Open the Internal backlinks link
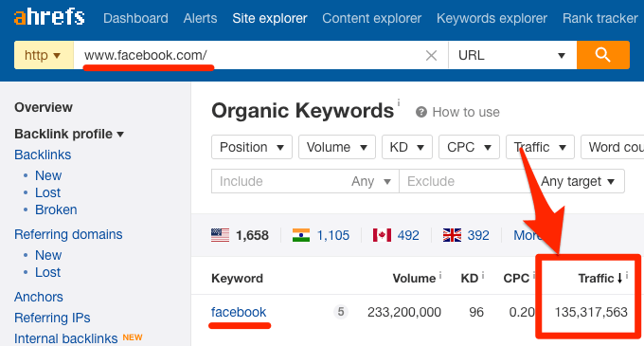This screenshot has height=346, width=644. (65, 338)
